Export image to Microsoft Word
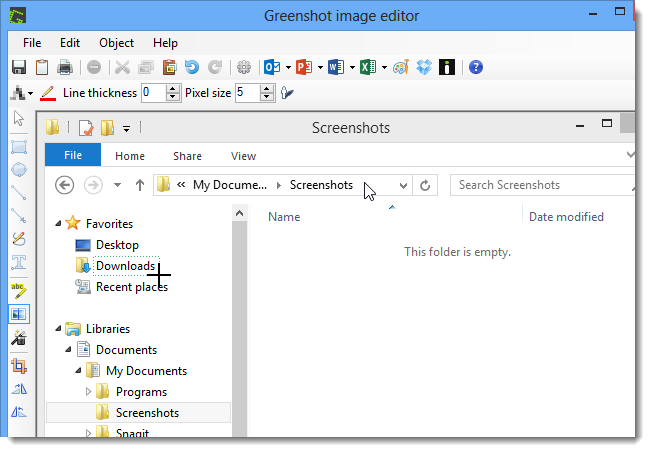Viewport: 650px width, 452px height. tap(336, 67)
